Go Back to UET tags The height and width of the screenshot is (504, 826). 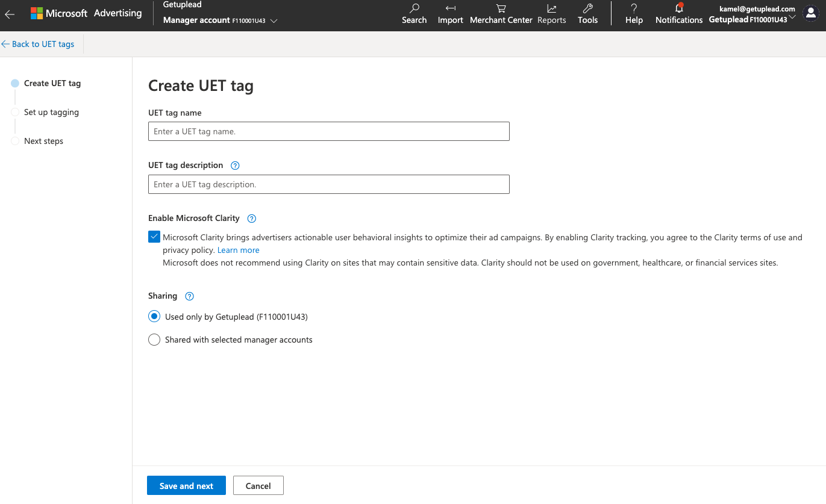point(38,44)
